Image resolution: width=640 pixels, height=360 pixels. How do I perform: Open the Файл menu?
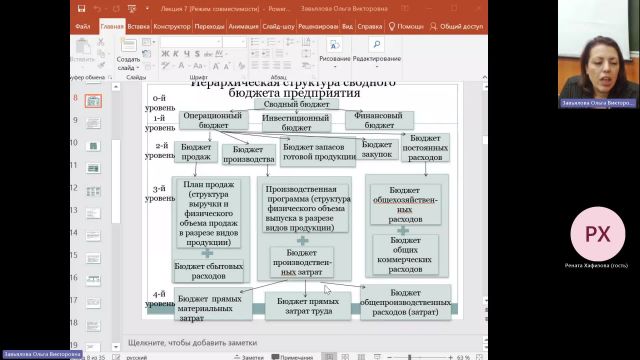click(x=82, y=26)
